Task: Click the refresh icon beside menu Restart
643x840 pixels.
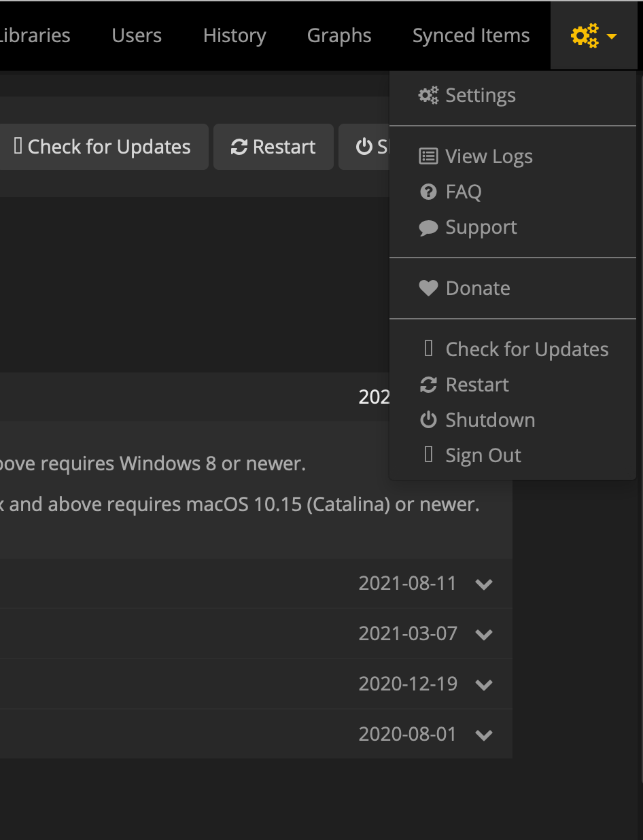Action: tap(428, 385)
